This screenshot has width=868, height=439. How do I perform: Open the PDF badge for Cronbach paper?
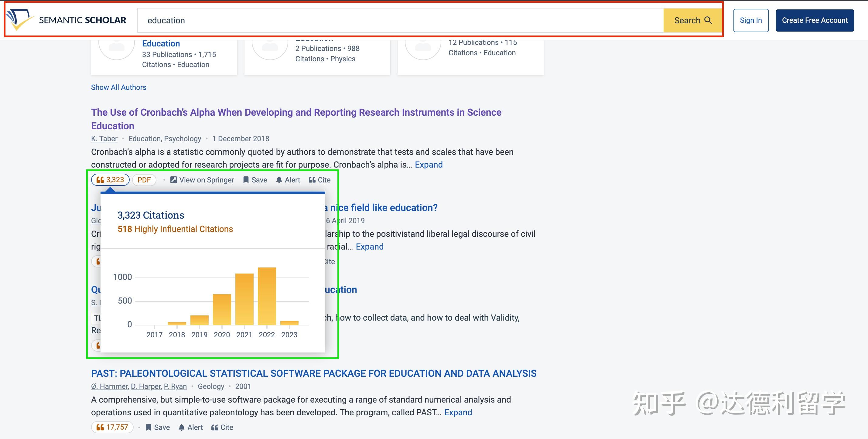(x=144, y=180)
